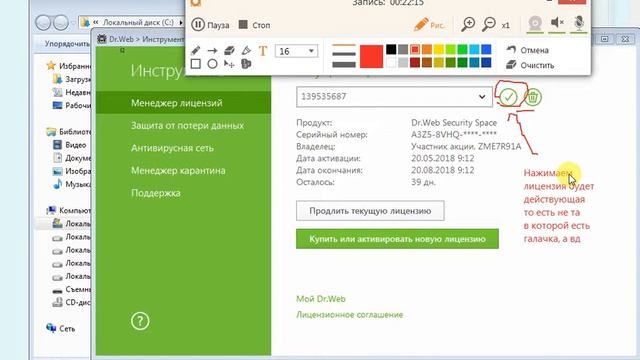This screenshot has height=360, width=640.
Task: Click Локальный диск (C:) in Explorer address bar
Action: click(138, 22)
